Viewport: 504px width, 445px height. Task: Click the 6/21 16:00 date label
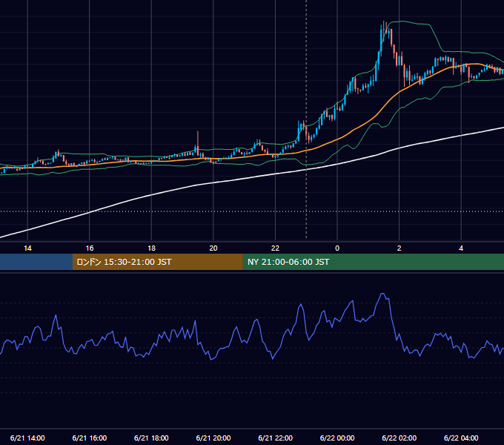(x=90, y=438)
